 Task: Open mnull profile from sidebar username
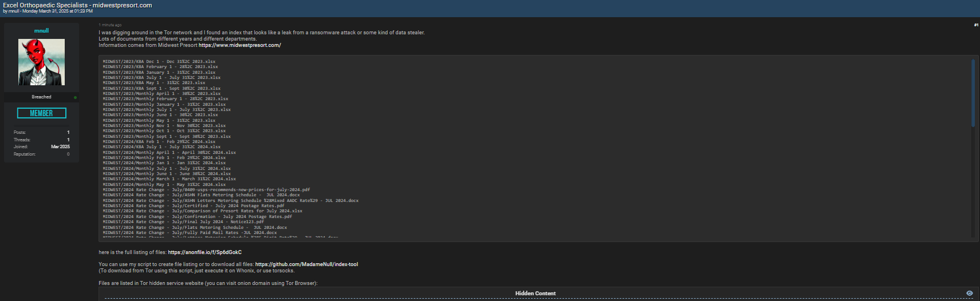pyautogui.click(x=41, y=30)
